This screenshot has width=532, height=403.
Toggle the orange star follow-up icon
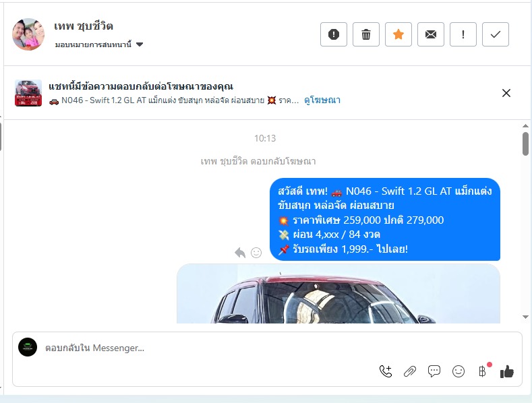(398, 34)
